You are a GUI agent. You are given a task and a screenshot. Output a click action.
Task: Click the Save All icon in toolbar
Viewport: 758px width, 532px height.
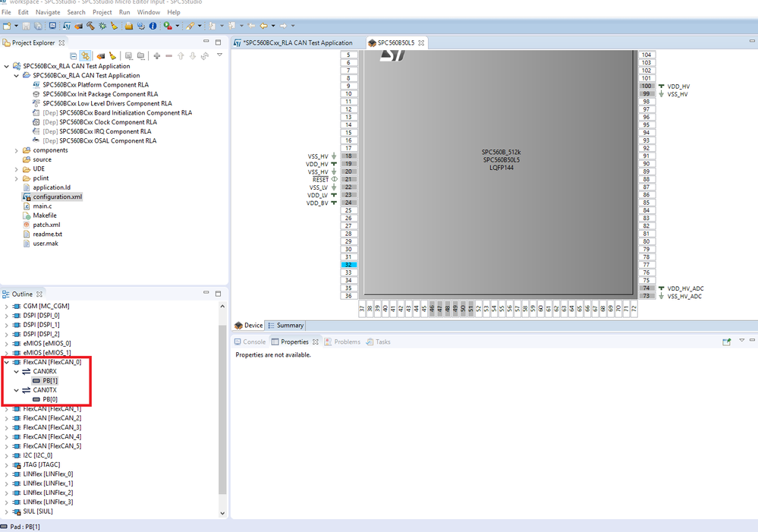point(38,26)
